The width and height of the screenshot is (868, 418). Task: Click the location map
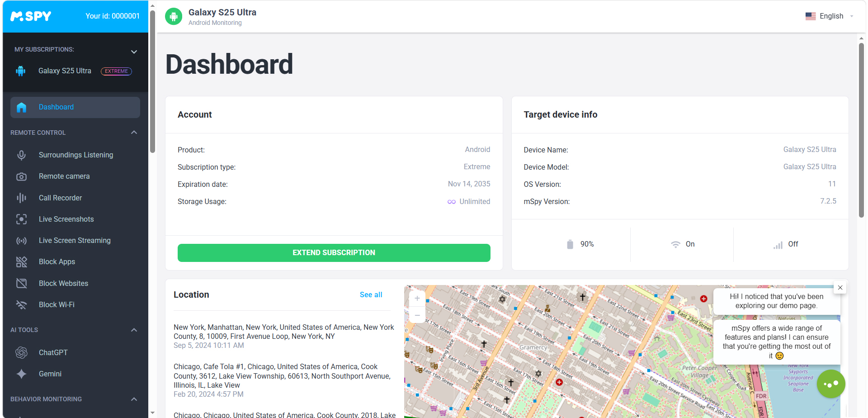pyautogui.click(x=622, y=351)
